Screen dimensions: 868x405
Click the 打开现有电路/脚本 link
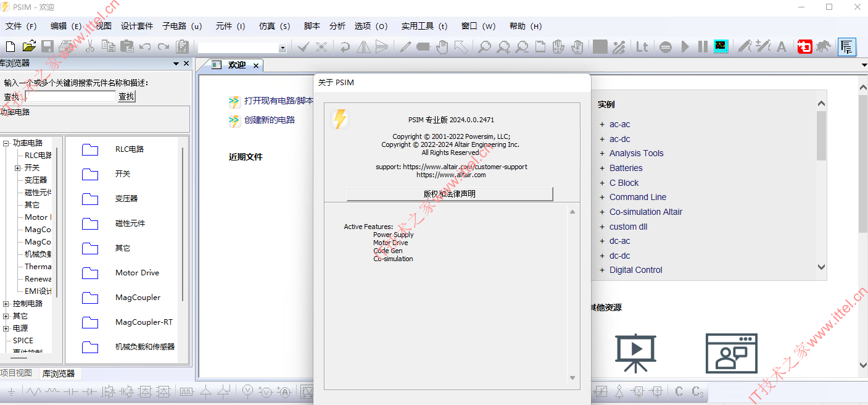click(x=279, y=101)
